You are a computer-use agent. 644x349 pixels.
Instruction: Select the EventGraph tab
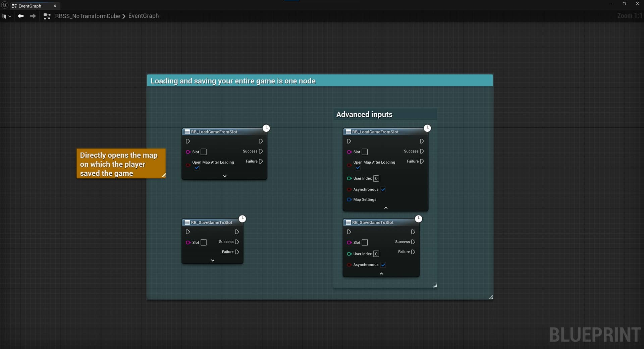pos(30,6)
